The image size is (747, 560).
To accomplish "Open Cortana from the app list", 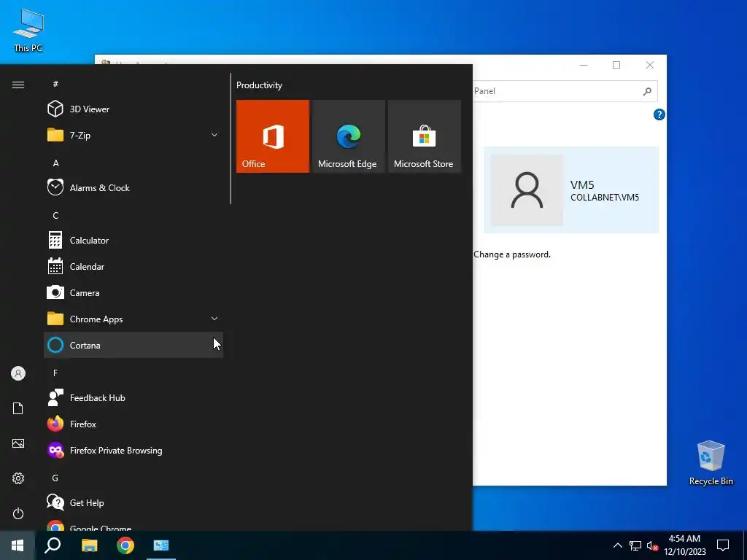I will point(133,345).
